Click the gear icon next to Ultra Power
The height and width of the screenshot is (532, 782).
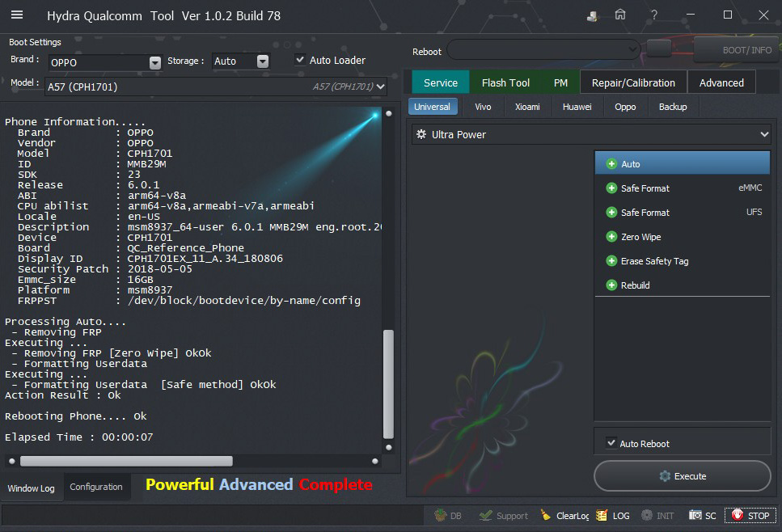point(421,135)
